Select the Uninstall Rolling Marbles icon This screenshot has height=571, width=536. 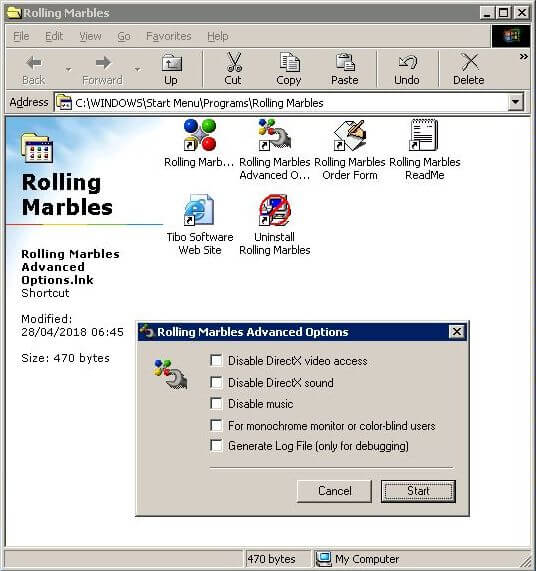275,210
